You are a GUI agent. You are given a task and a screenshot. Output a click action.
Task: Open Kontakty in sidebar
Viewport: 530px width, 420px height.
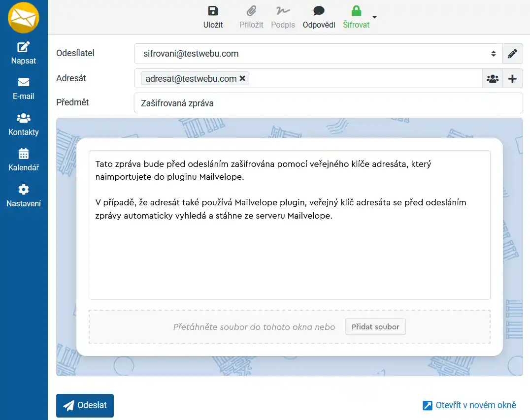click(23, 125)
